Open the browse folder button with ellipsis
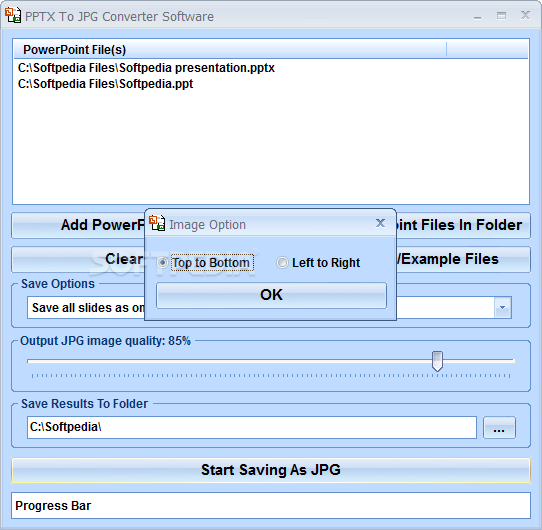542x530 pixels. click(499, 428)
